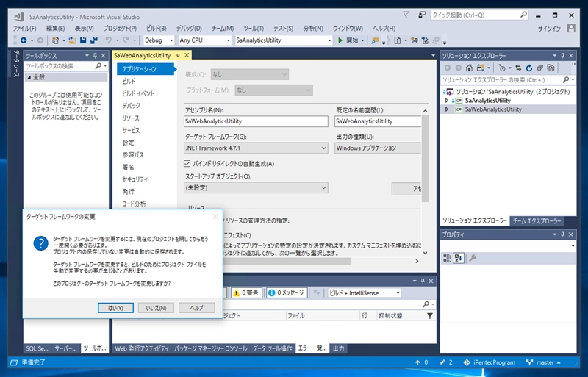This screenshot has height=377, width=588.
Task: Toggle the 0 警告 warnings filter
Action: point(246,293)
